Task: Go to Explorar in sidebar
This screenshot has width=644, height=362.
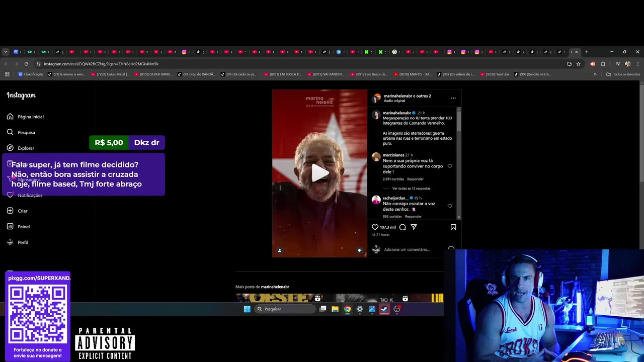Action: [20, 148]
